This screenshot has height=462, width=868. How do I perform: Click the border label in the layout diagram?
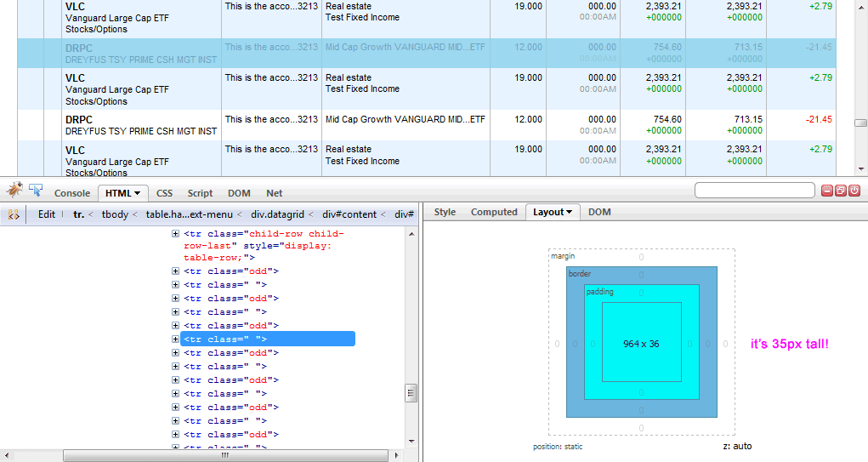(580, 274)
